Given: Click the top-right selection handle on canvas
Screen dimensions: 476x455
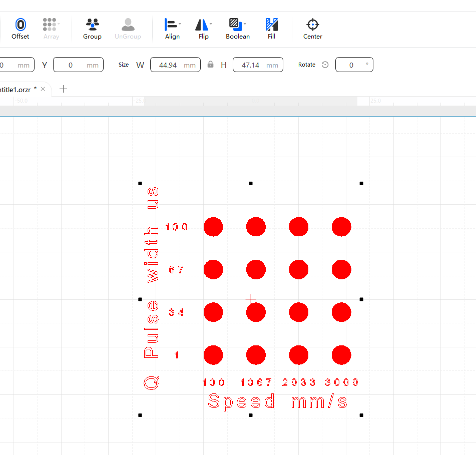Looking at the screenshot, I should [361, 184].
